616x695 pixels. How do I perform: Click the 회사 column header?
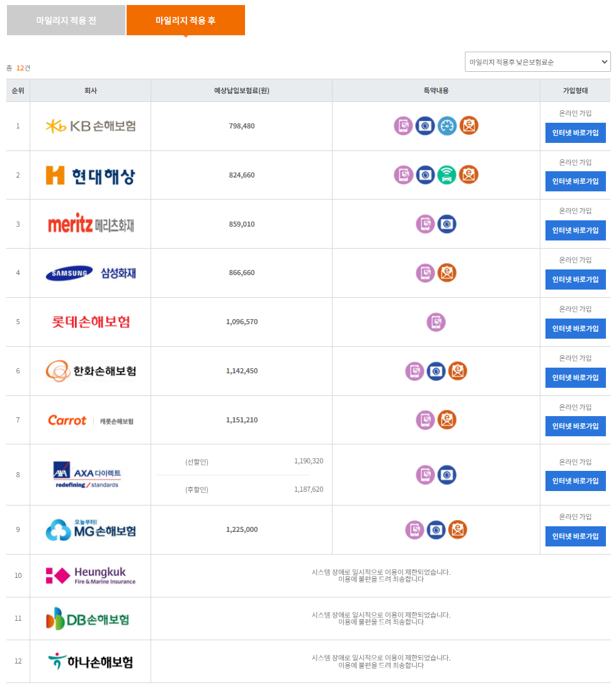pos(91,91)
